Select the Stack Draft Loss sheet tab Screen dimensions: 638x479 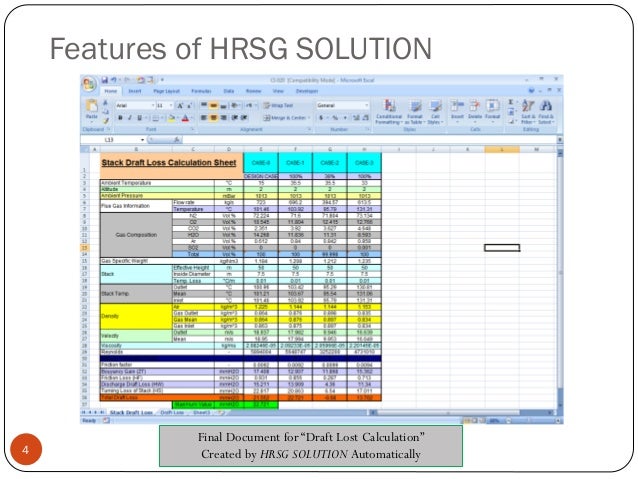(131, 413)
